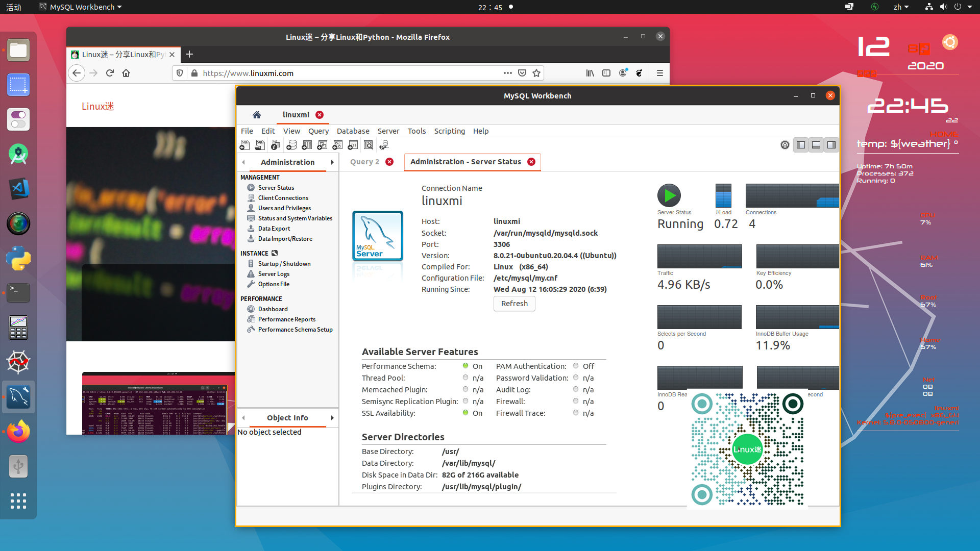This screenshot has height=551, width=980.
Task: Create new schema toolbar icon
Action: point(291,145)
